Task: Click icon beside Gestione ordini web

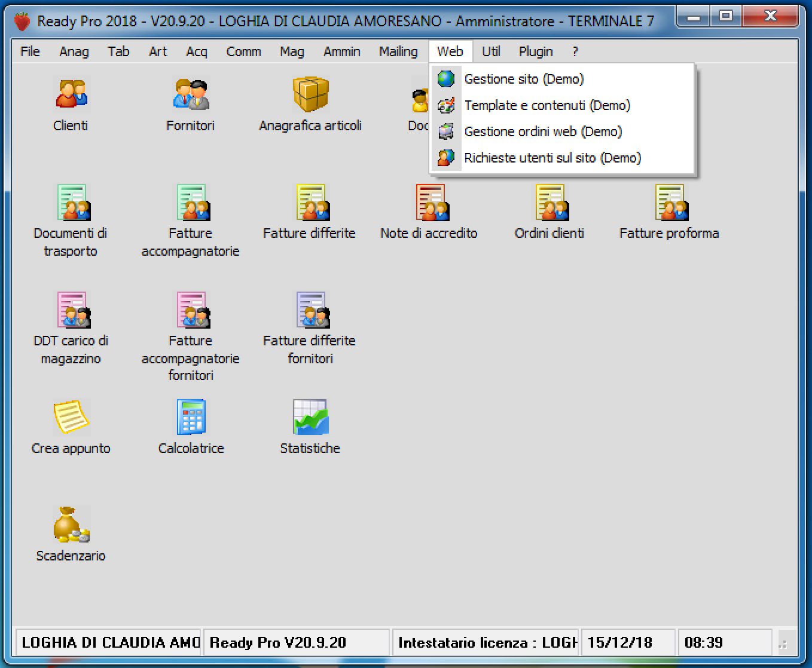Action: [x=446, y=131]
